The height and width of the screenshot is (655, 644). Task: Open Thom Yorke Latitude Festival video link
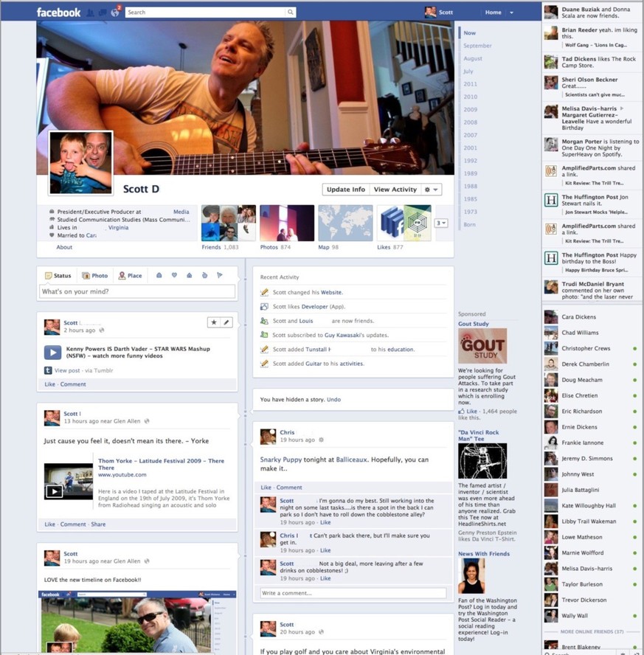pos(162,464)
